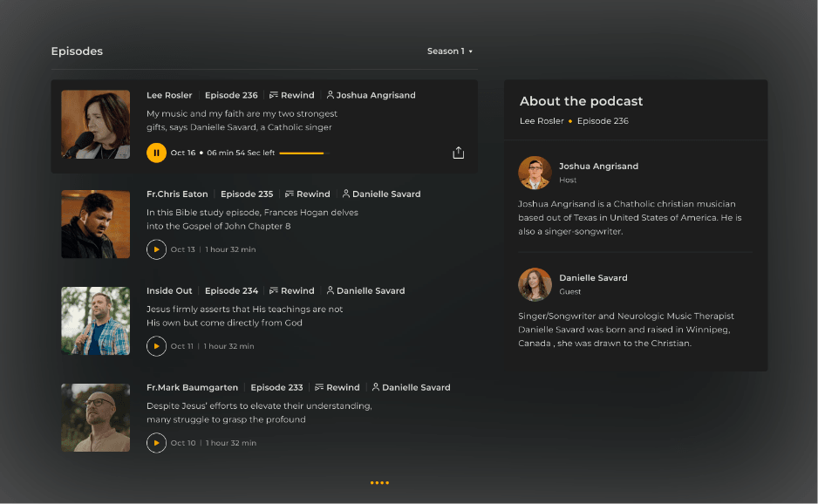The image size is (818, 504).
Task: Click Joshua Angrisand link on episode 236
Action: [375, 96]
